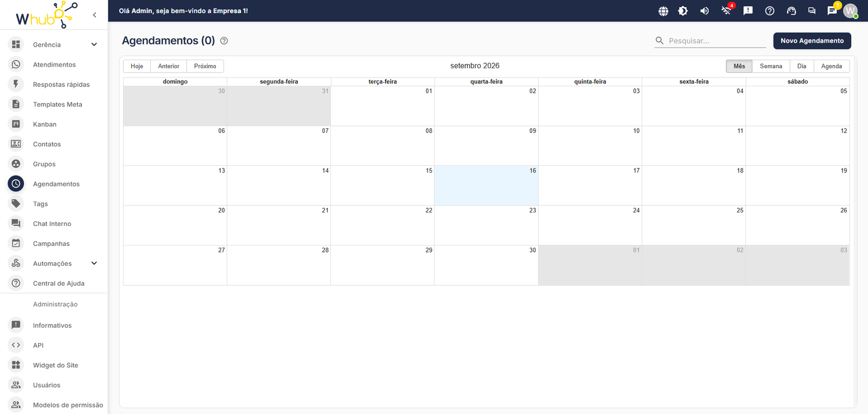
Task: Open the internal chat bubbles icon
Action: click(812, 11)
